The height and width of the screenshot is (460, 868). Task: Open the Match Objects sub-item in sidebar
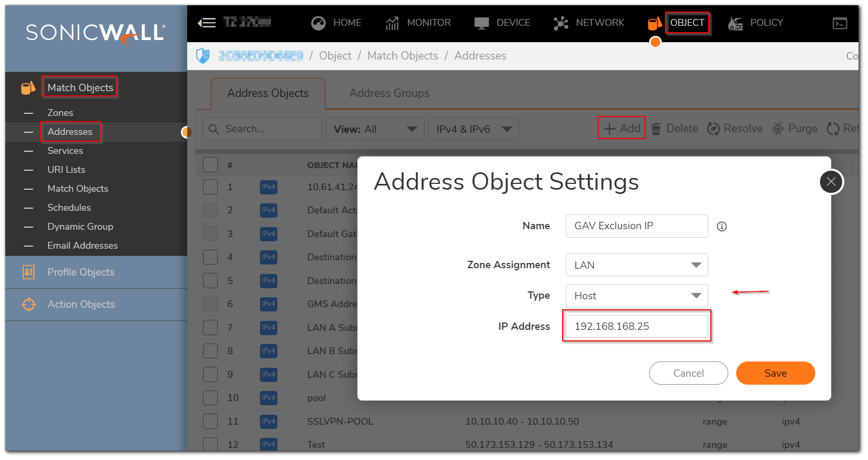(78, 189)
